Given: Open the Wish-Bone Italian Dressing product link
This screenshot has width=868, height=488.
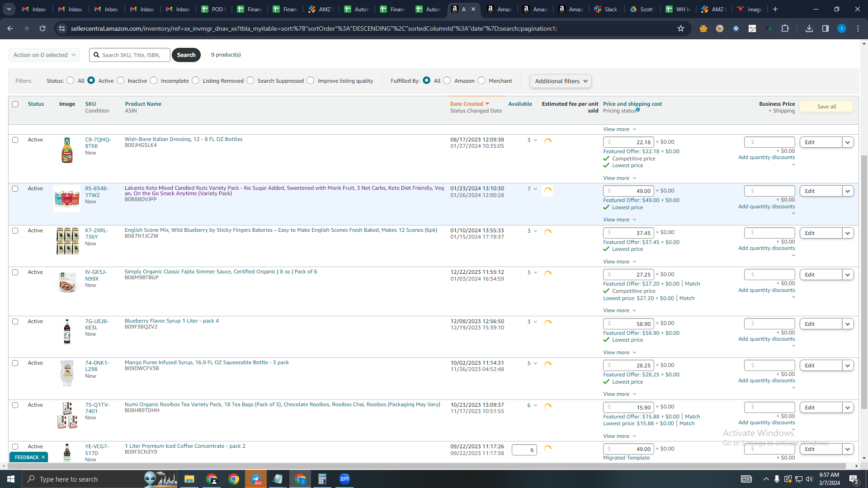Looking at the screenshot, I should point(184,139).
